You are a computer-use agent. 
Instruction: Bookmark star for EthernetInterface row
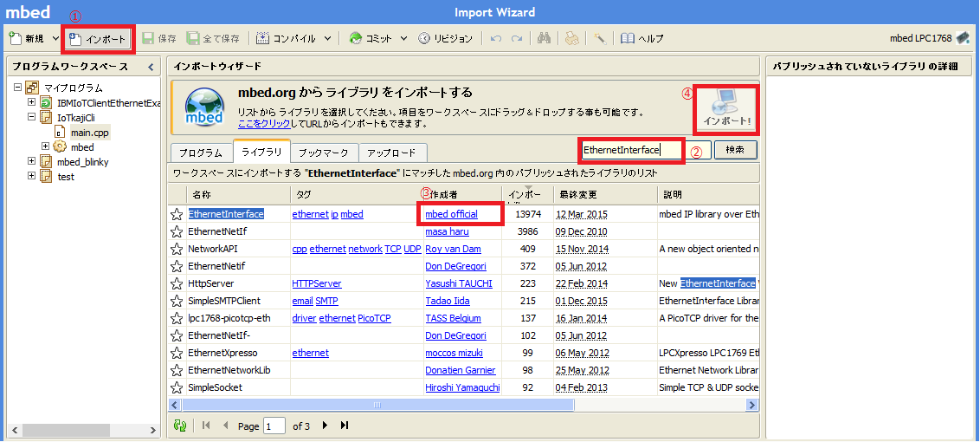177,215
